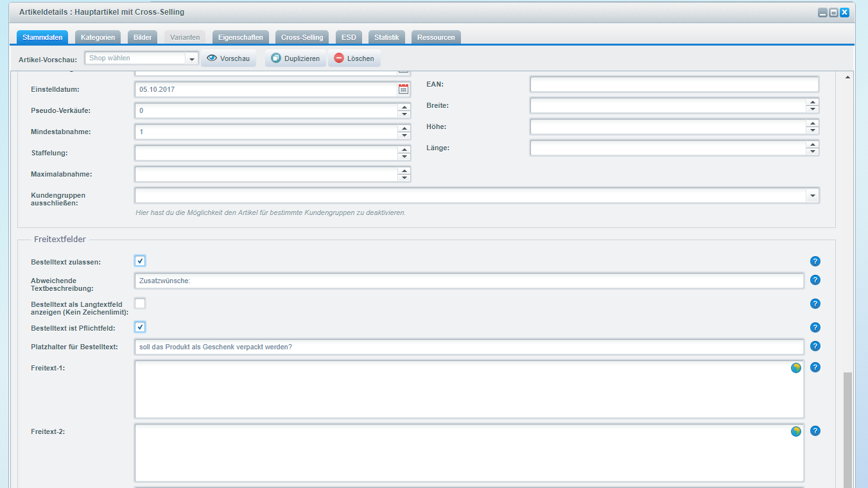Click into Abweichende Textbeschreibung field
868x488 pixels.
point(469,281)
